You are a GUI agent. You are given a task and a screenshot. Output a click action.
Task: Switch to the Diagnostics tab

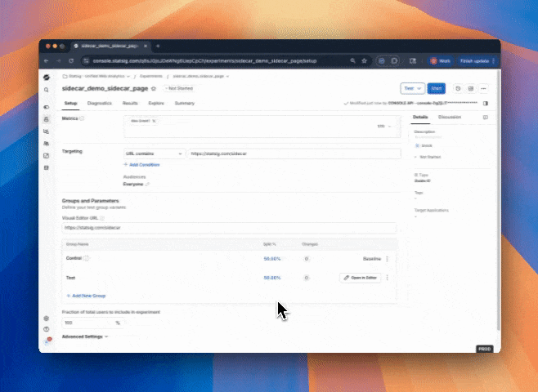point(100,104)
